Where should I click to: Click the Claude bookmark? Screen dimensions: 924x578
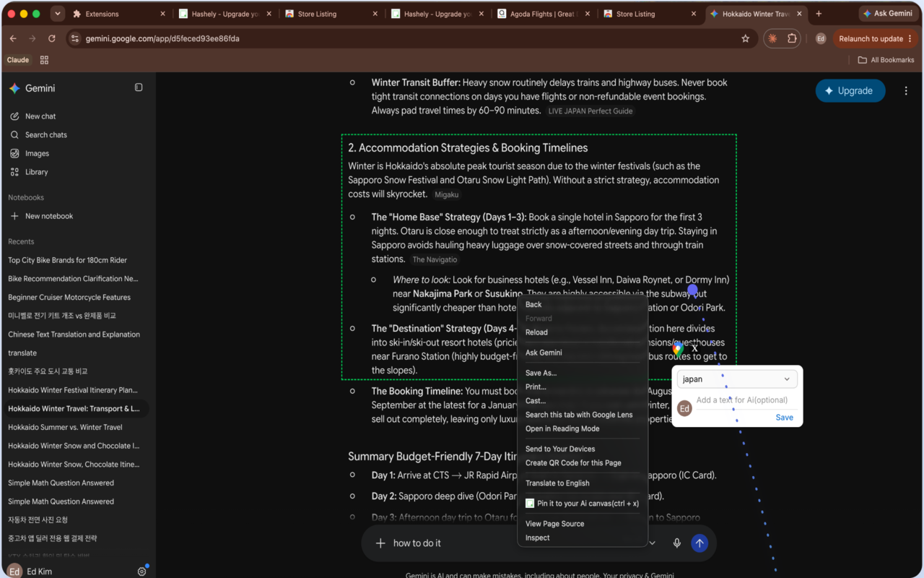click(x=18, y=60)
